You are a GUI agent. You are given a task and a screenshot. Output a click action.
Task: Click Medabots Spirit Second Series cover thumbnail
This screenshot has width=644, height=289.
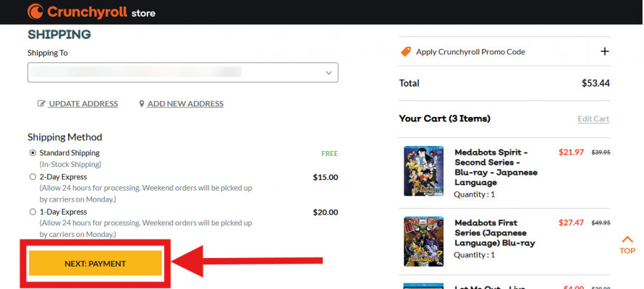tap(423, 172)
